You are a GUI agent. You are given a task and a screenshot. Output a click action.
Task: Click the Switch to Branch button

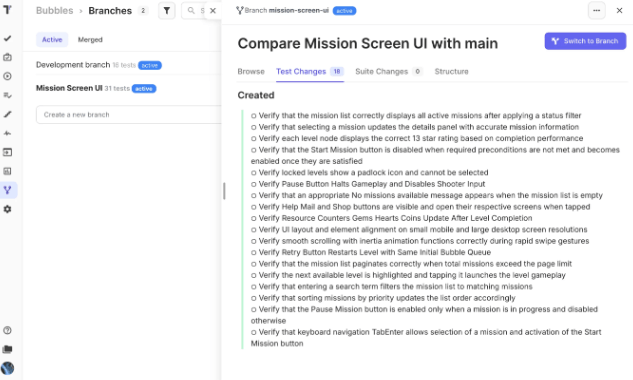[x=585, y=41]
